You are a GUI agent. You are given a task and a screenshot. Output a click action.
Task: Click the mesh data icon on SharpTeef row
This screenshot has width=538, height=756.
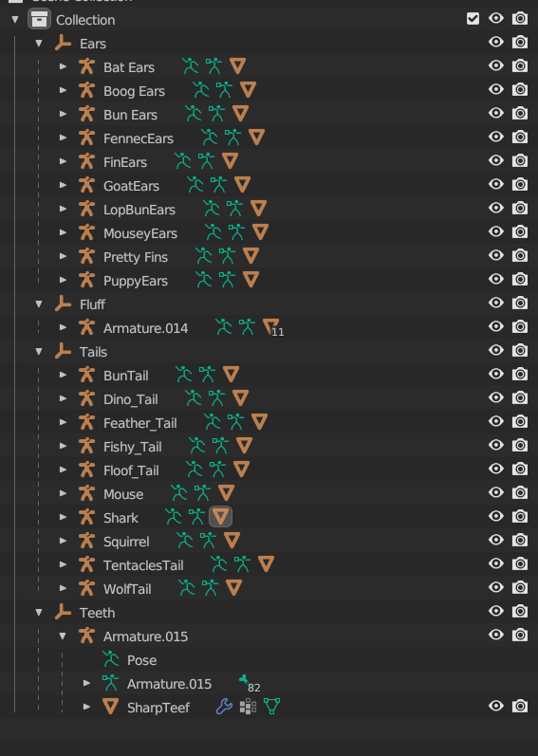(271, 707)
